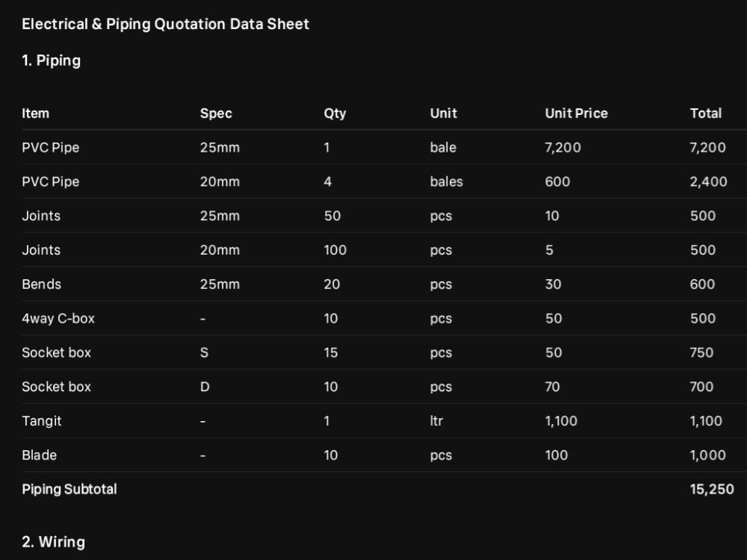The width and height of the screenshot is (747, 560).
Task: Click the Tangit item cell
Action: [x=41, y=421]
